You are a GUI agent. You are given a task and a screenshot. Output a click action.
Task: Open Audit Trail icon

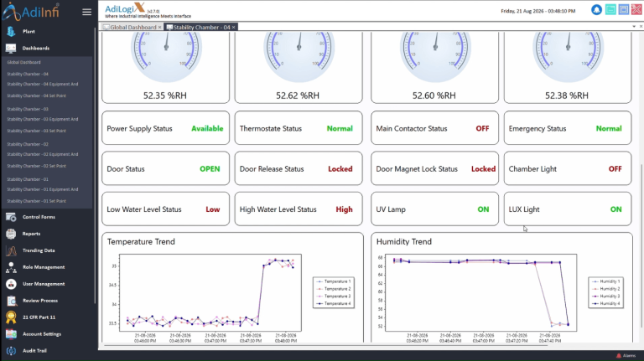click(x=11, y=351)
